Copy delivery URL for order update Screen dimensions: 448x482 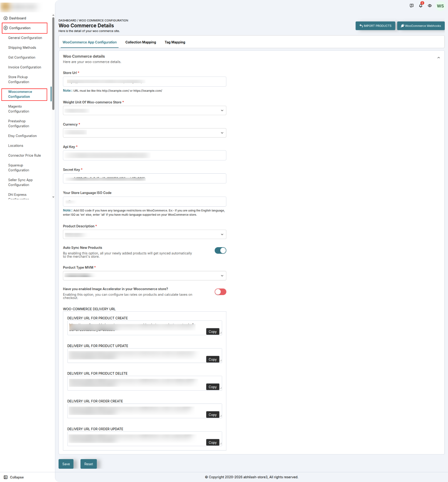213,443
